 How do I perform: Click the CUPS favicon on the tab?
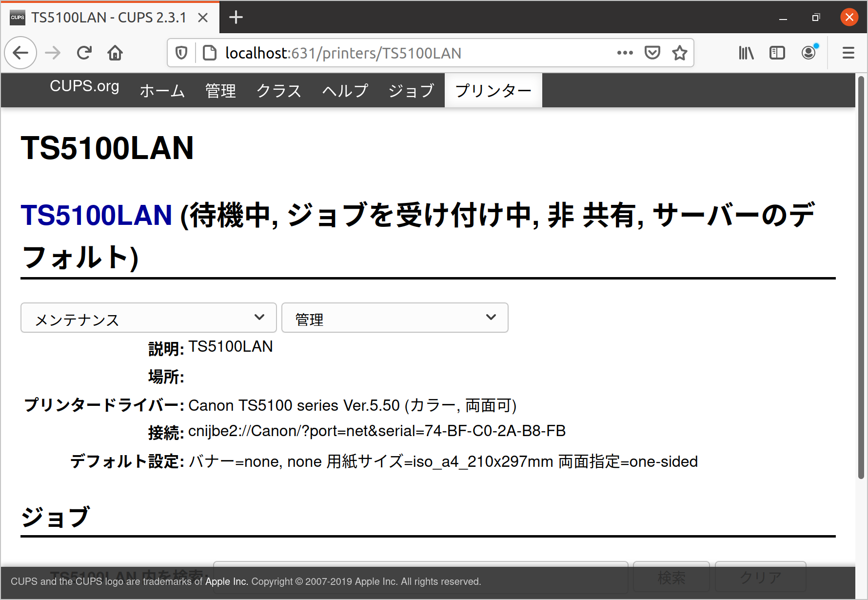[18, 18]
